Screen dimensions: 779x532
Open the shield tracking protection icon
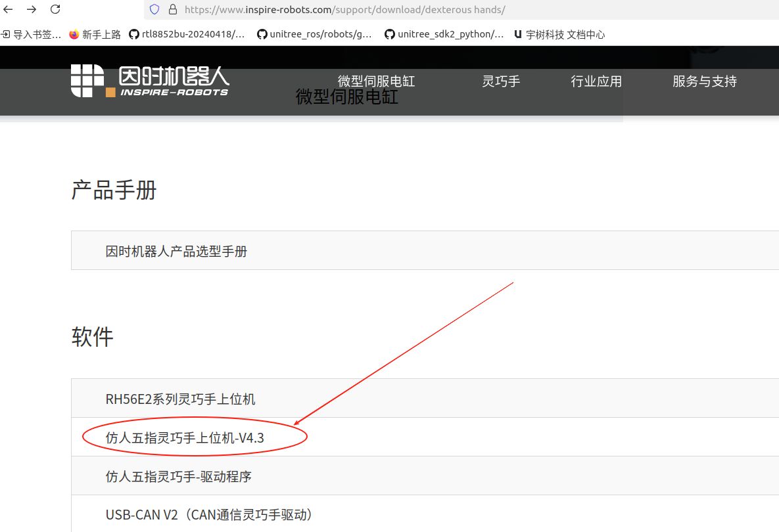[x=154, y=9]
